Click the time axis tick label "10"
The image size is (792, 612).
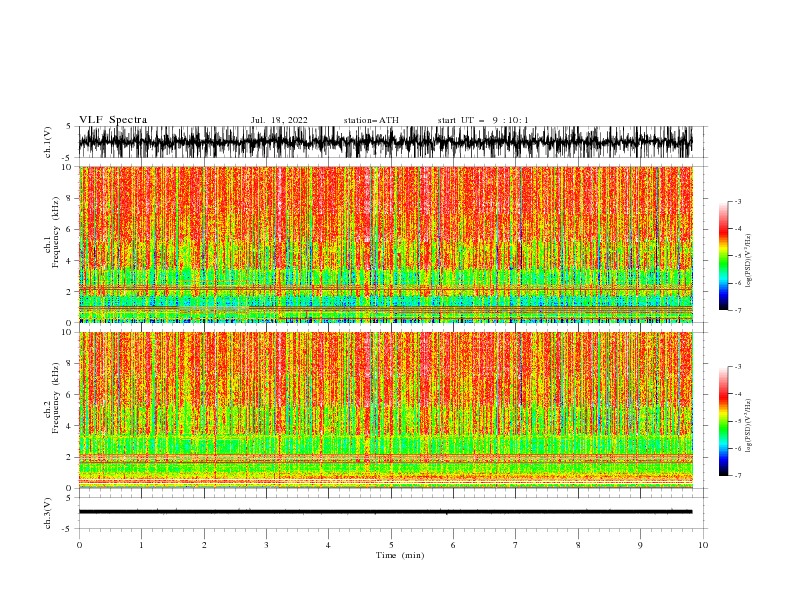tap(703, 545)
